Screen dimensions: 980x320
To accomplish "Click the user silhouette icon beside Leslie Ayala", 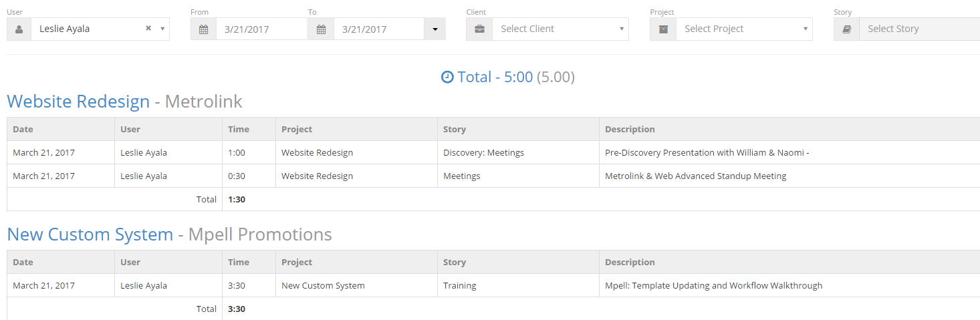I will 19,29.
